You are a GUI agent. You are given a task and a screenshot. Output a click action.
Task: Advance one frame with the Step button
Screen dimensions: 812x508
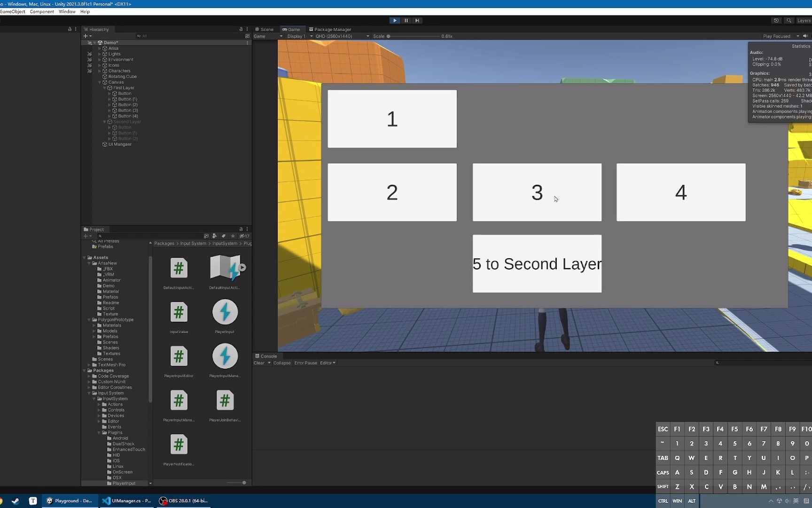(x=417, y=20)
